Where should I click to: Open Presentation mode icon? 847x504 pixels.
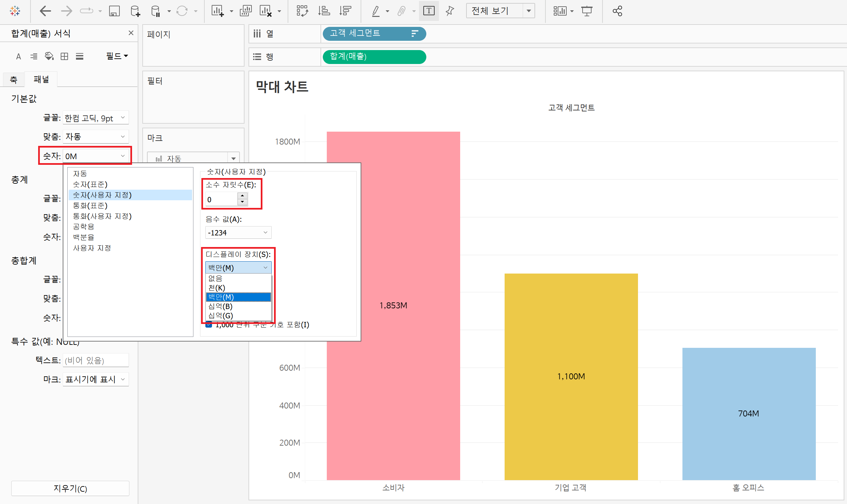(587, 11)
